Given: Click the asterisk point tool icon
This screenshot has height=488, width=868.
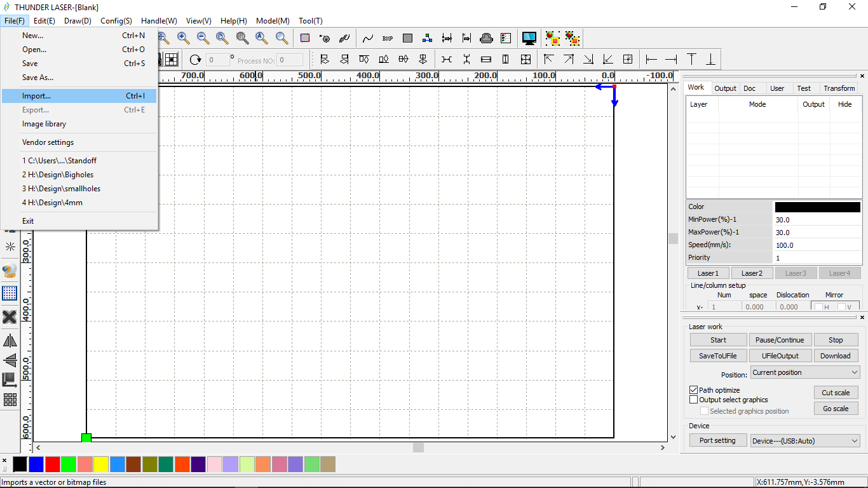Looking at the screenshot, I should (x=10, y=247).
